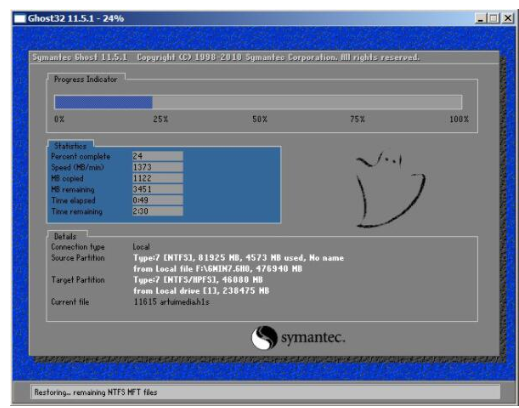519x408 pixels.
Task: Click the MB remaining label
Action: [x=73, y=189]
